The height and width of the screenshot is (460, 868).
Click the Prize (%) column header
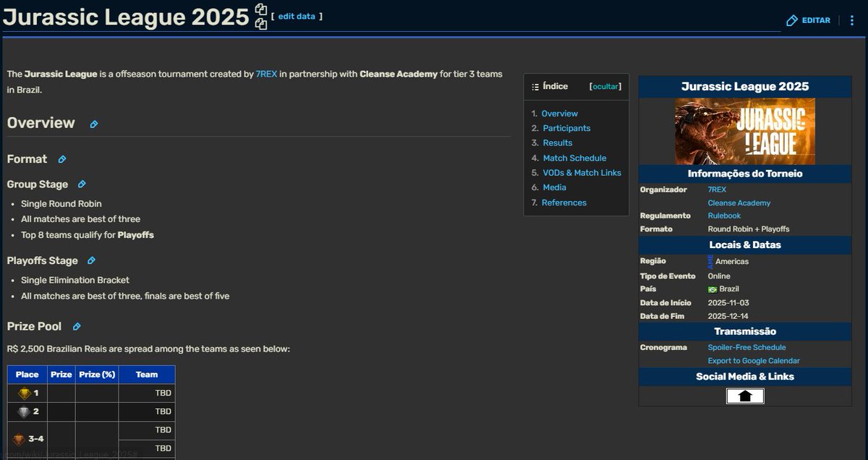[x=97, y=375]
